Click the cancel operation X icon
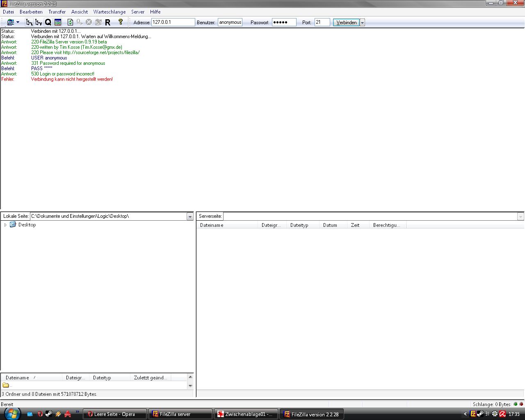 pyautogui.click(x=89, y=22)
